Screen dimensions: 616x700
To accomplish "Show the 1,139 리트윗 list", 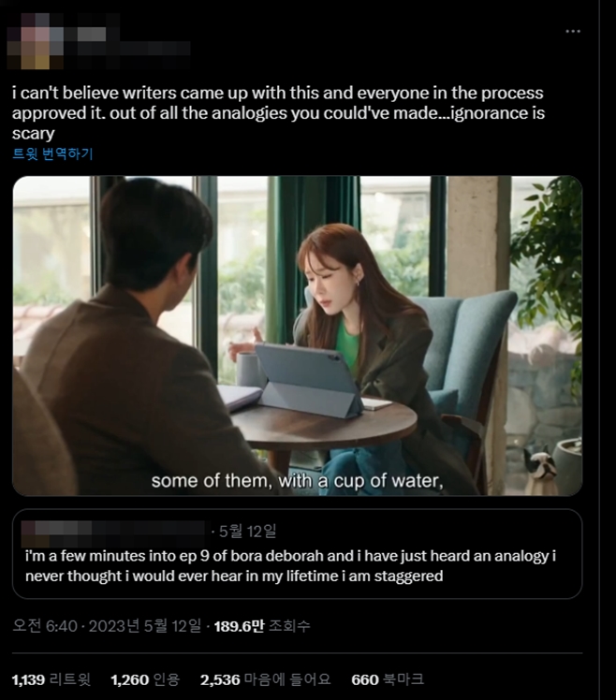I will (x=51, y=679).
